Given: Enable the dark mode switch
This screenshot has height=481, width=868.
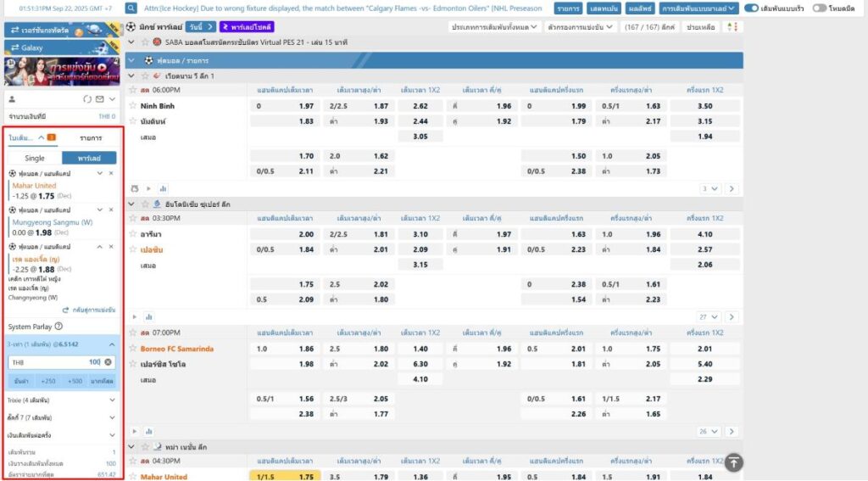Looking at the screenshot, I should (x=819, y=8).
